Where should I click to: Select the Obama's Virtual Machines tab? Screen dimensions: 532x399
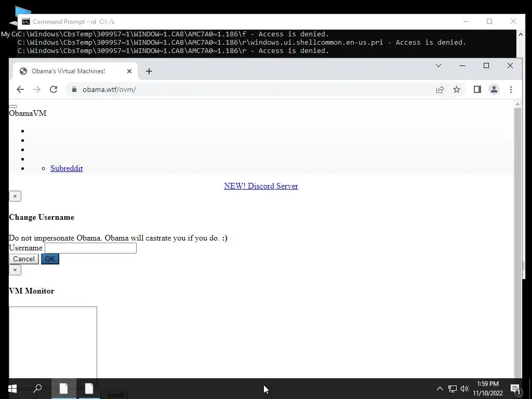click(x=75, y=71)
